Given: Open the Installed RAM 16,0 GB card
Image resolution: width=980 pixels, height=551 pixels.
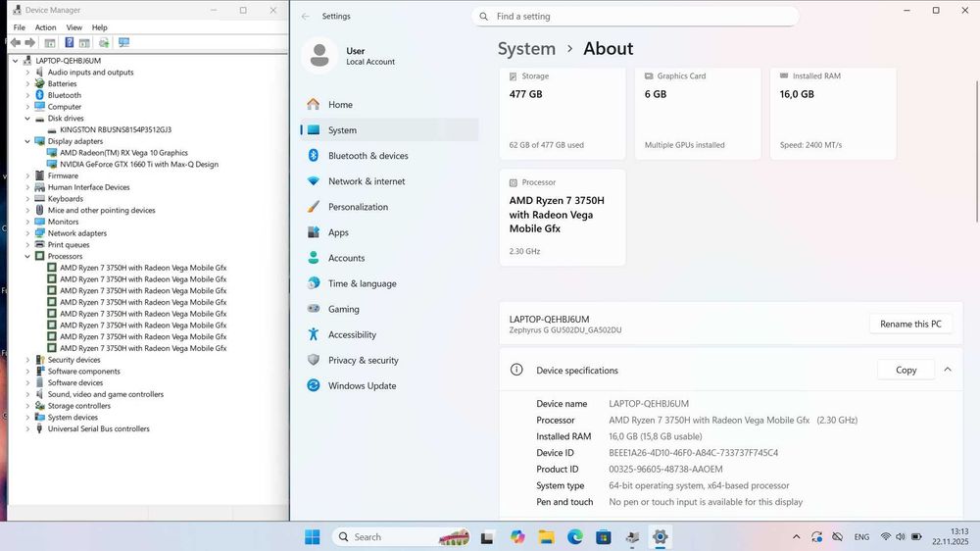Looking at the screenshot, I should pyautogui.click(x=833, y=113).
